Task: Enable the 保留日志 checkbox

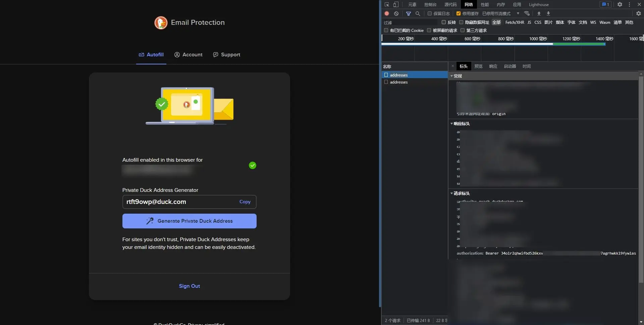Action: click(x=429, y=13)
